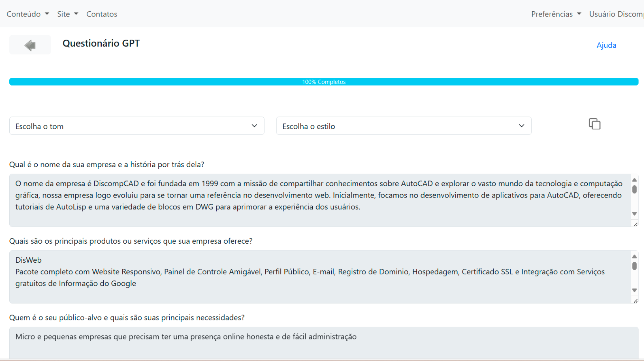Click the resize grip of company history textarea
Viewport: 644px width, 361px height.
tap(635, 224)
